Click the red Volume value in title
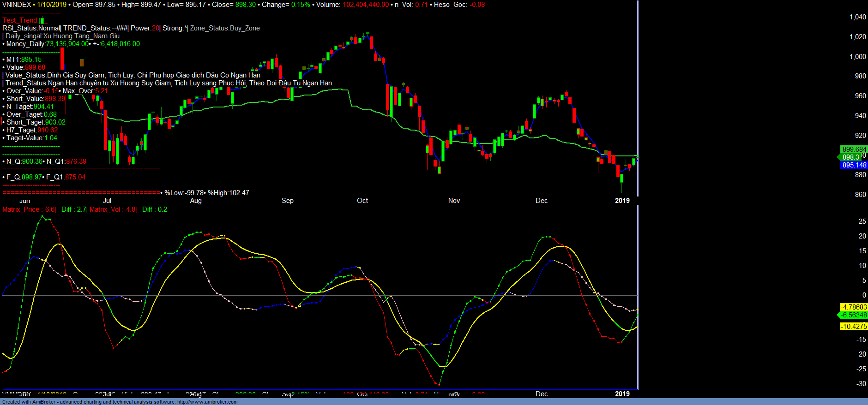Screen dimensions: 868x405 366,5
